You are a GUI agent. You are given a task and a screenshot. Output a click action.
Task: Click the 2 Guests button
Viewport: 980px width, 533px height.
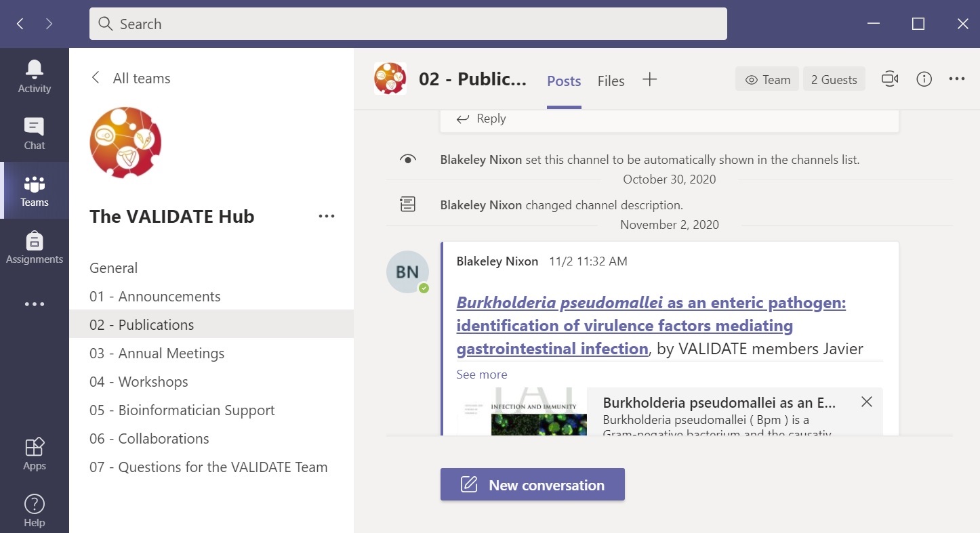pos(834,80)
